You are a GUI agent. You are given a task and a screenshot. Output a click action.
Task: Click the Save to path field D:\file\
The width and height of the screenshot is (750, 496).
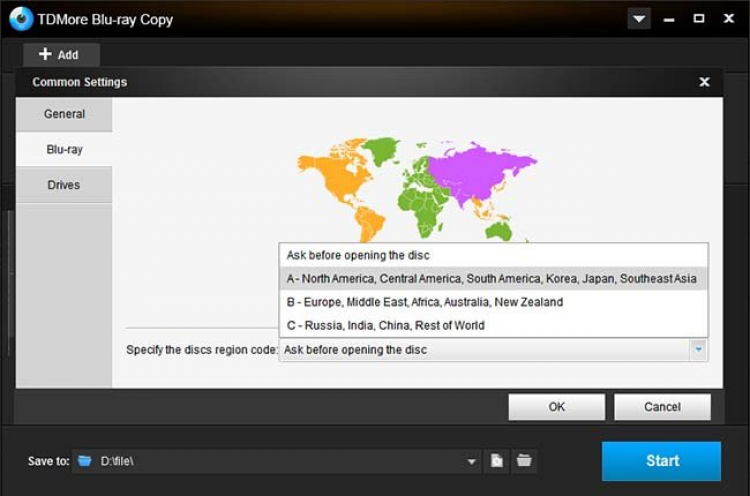(x=277, y=461)
